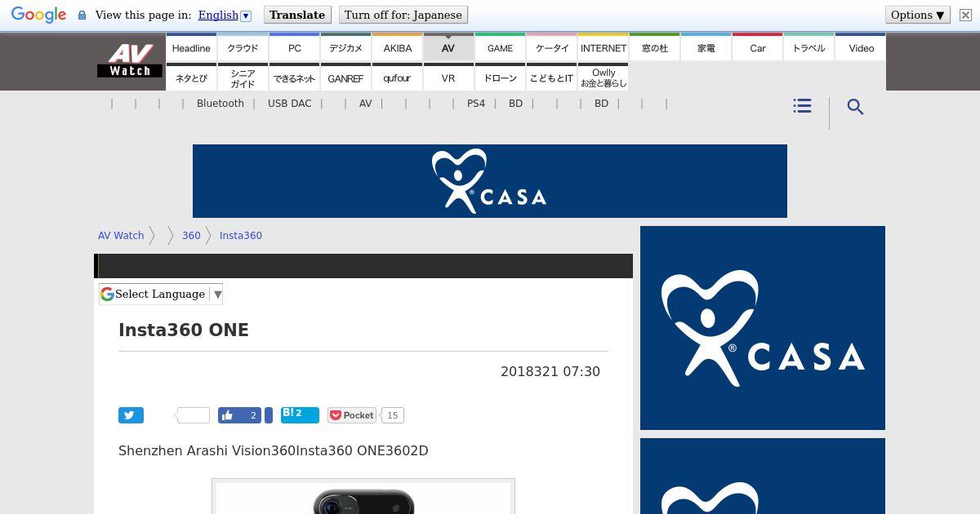Open the ケータイ tab
This screenshot has height=514, width=980.
tap(551, 48)
